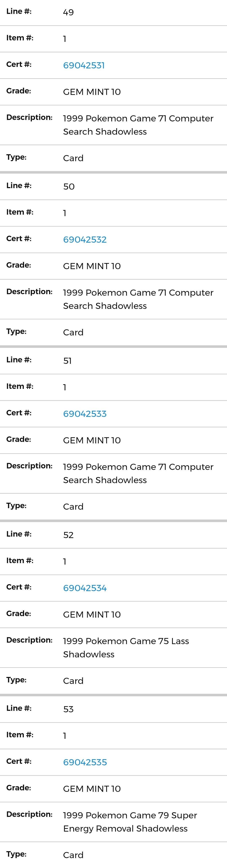Click the Computer Search description in line 51
Viewport: 227px width, 868px height.
(x=138, y=473)
